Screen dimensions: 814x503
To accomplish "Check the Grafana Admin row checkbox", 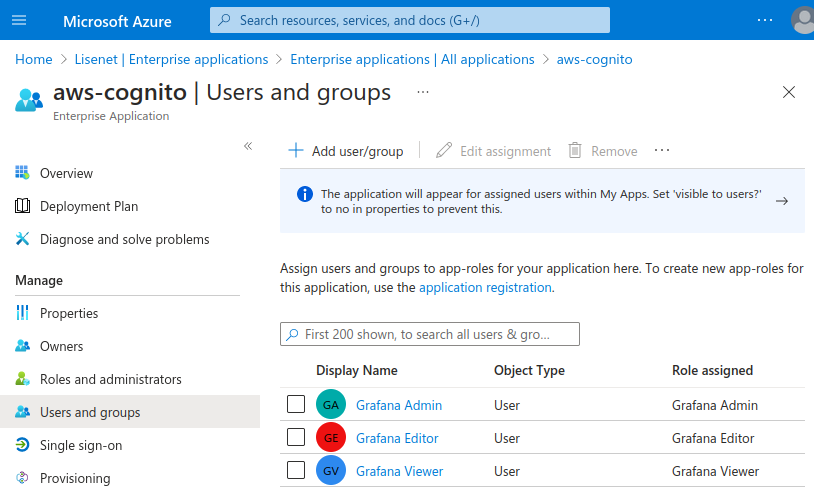I will coord(296,404).
